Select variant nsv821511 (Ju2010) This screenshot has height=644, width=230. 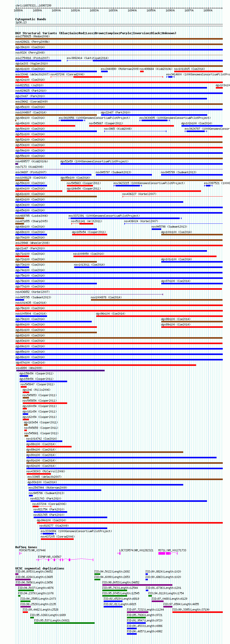click(x=29, y=85)
